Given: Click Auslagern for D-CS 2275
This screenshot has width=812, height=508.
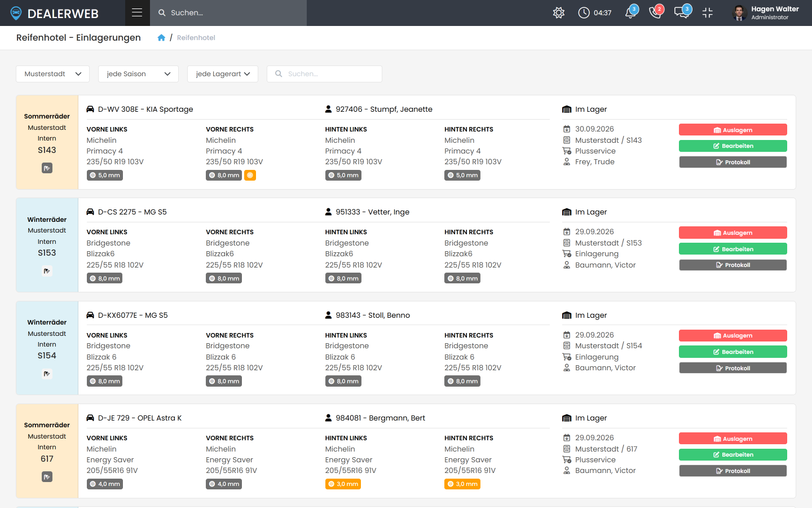Looking at the screenshot, I should tap(732, 233).
